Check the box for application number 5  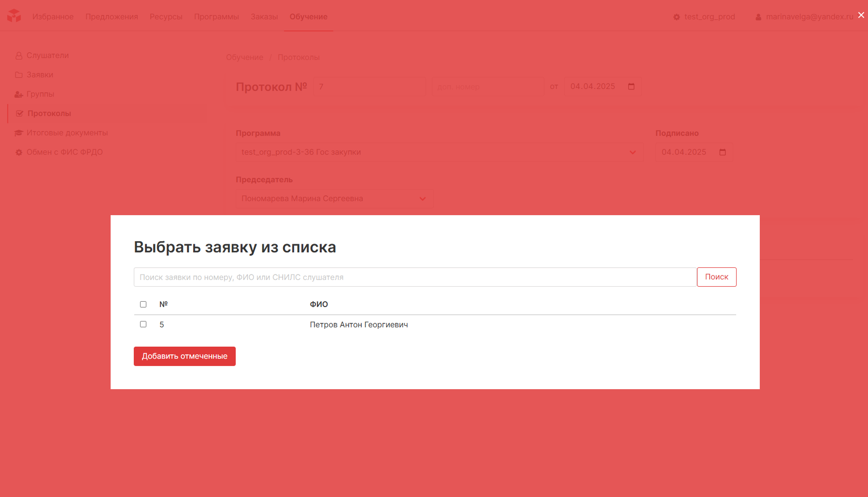tap(143, 324)
